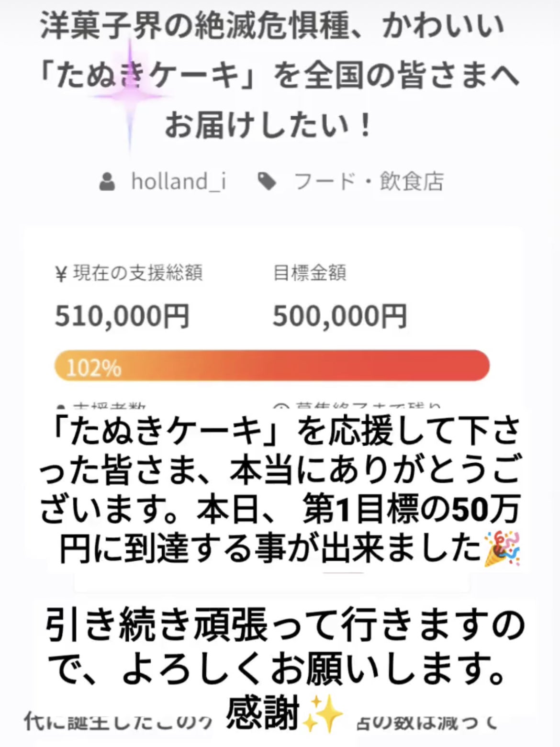The image size is (560, 747).
Task: Click the tag icon beside フード・飲食店
Action: (267, 181)
